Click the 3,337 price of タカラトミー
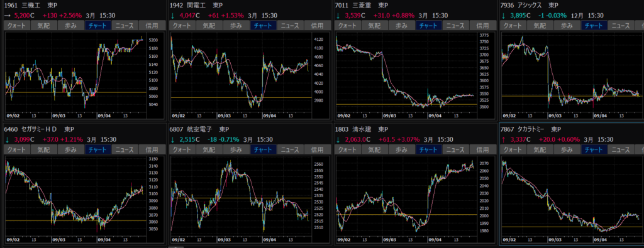644x248 pixels. pyautogui.click(x=518, y=139)
